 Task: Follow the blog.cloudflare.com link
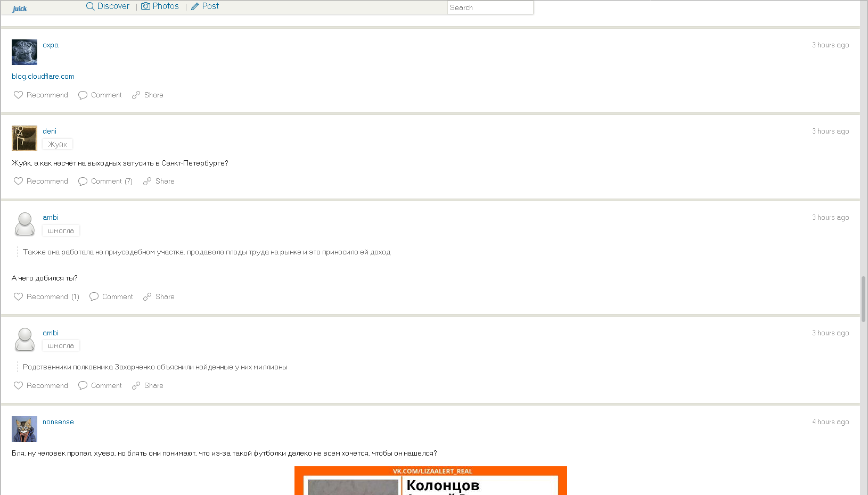pos(43,77)
